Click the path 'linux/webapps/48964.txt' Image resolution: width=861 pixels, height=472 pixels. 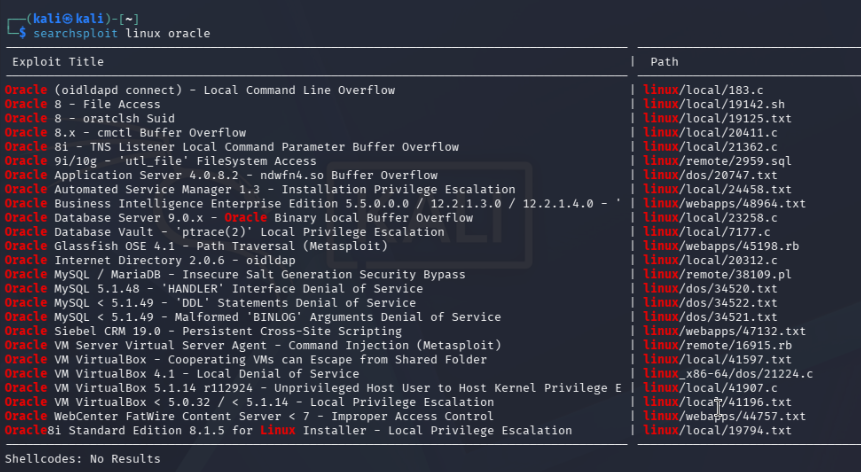(725, 204)
